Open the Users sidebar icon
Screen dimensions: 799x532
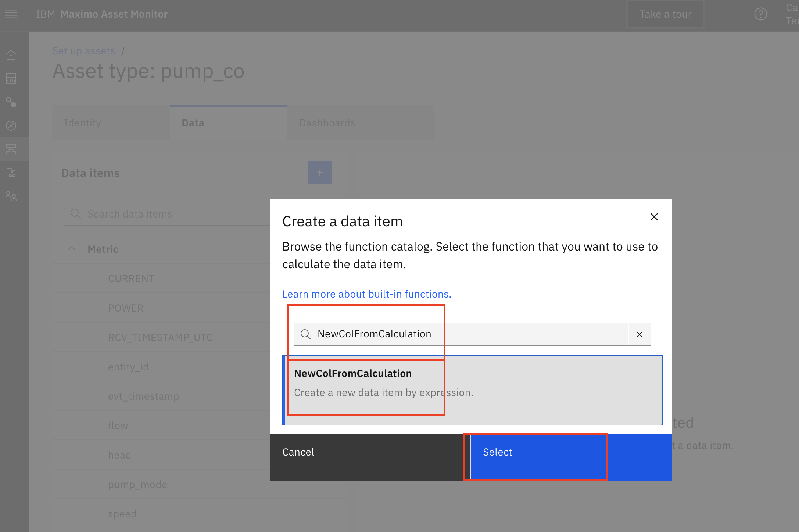[11, 196]
